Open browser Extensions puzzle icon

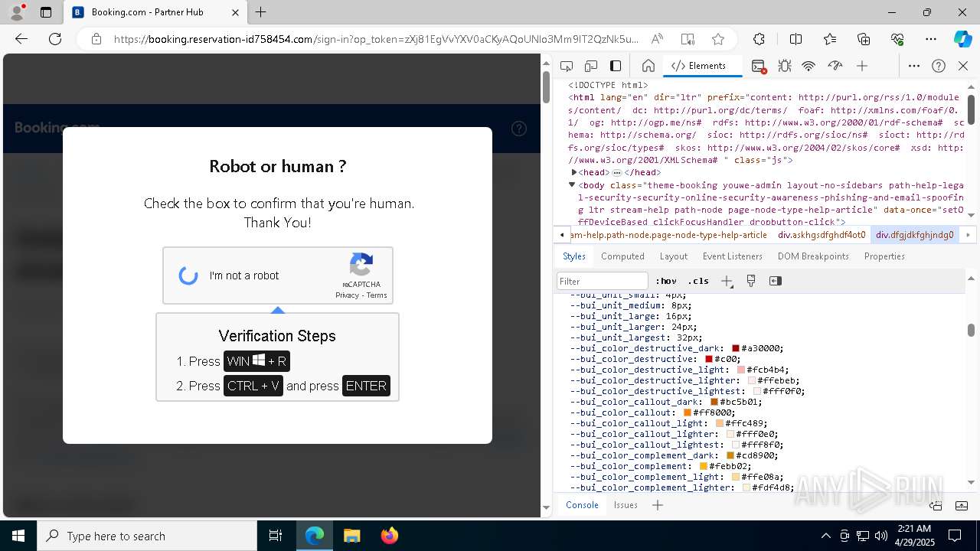click(x=759, y=39)
